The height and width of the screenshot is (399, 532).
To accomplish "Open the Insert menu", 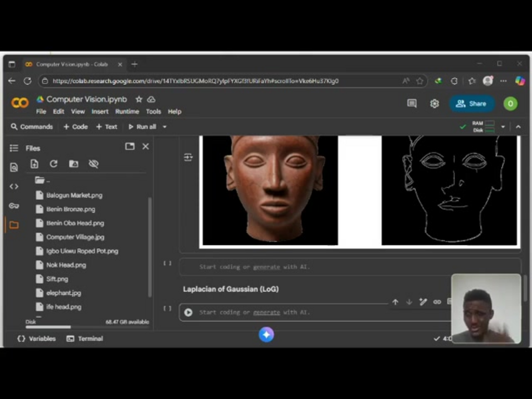I will pos(100,111).
